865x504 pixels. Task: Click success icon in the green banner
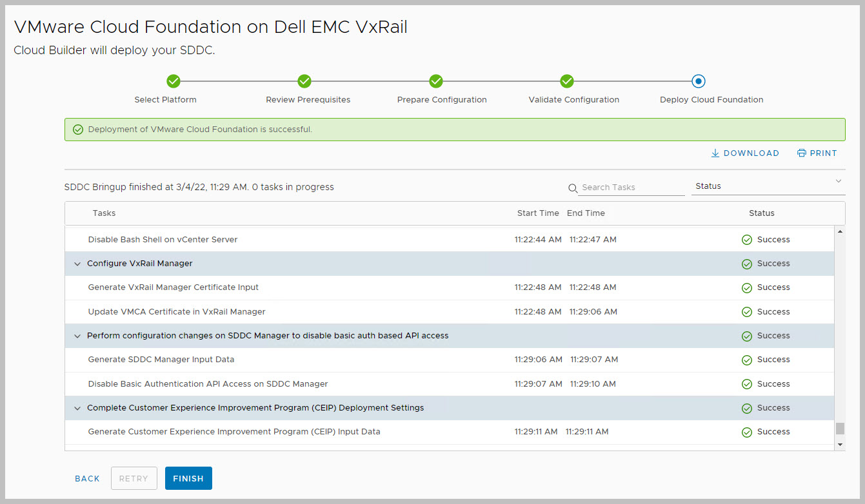pos(78,130)
